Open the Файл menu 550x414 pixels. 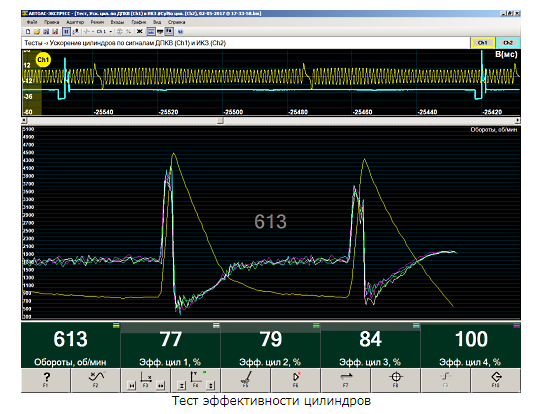(x=32, y=22)
